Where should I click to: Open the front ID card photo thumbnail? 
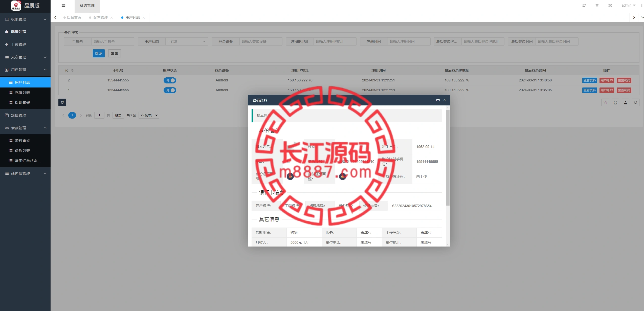(290, 176)
